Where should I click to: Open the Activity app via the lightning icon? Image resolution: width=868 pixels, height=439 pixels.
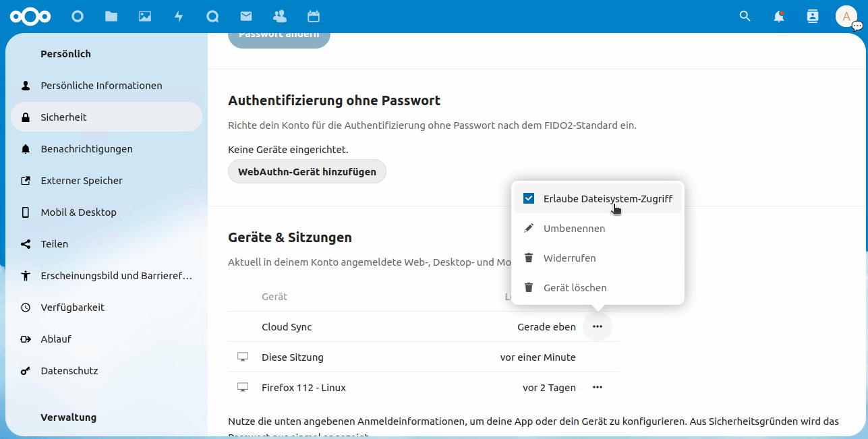(x=179, y=16)
